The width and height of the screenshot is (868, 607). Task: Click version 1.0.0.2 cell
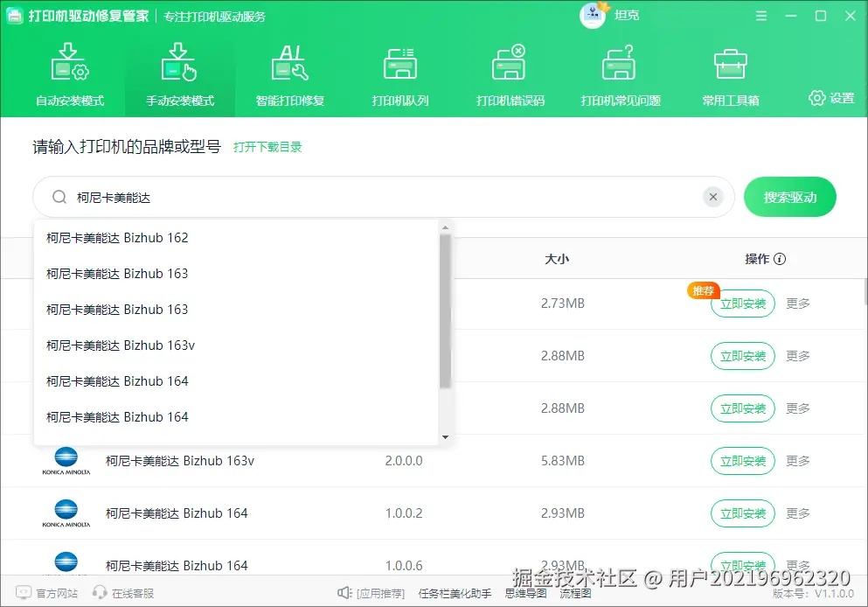pos(404,513)
